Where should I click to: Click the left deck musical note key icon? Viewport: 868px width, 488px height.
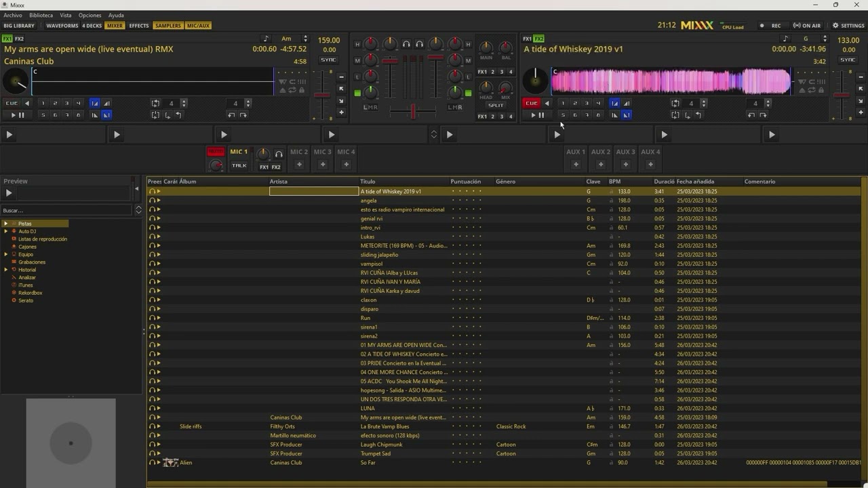(x=266, y=39)
